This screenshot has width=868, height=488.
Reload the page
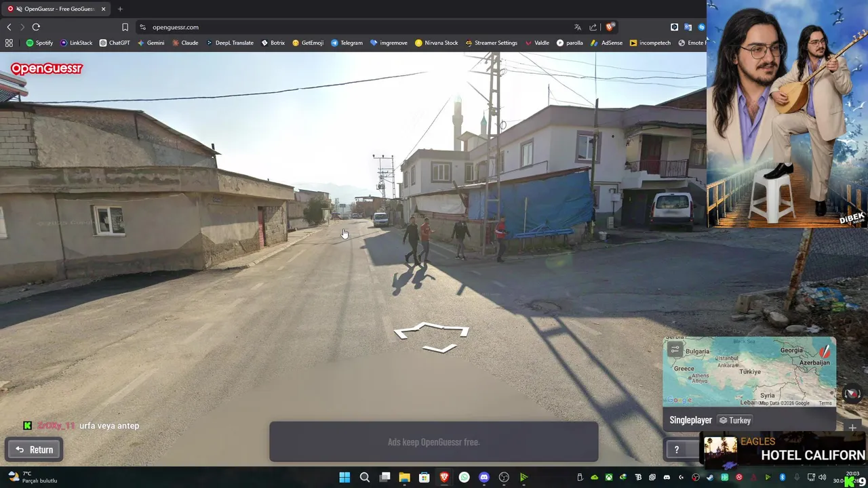[x=36, y=27]
